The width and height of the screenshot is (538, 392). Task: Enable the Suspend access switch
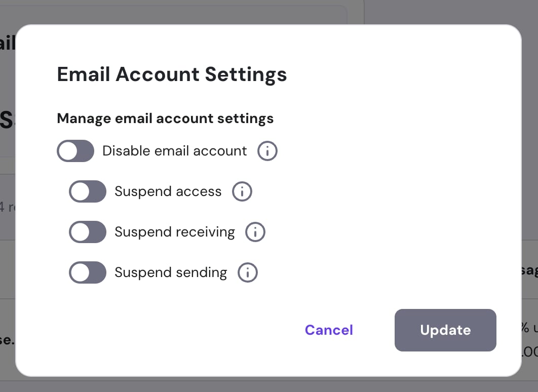[88, 191]
